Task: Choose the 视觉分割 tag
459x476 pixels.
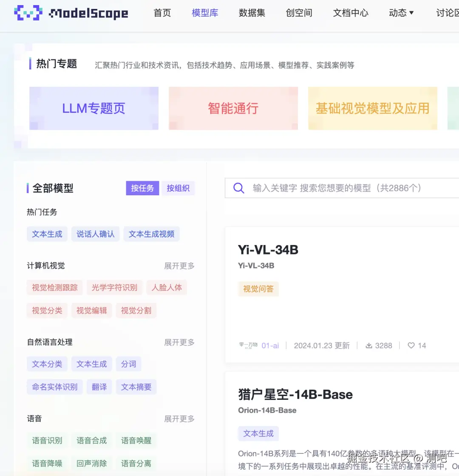Action: pyautogui.click(x=136, y=311)
